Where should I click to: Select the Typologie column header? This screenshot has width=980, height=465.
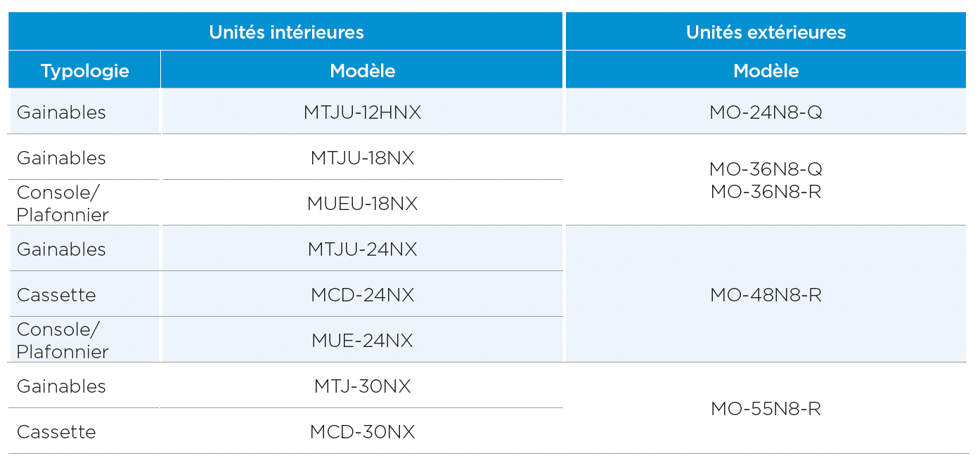point(84,70)
